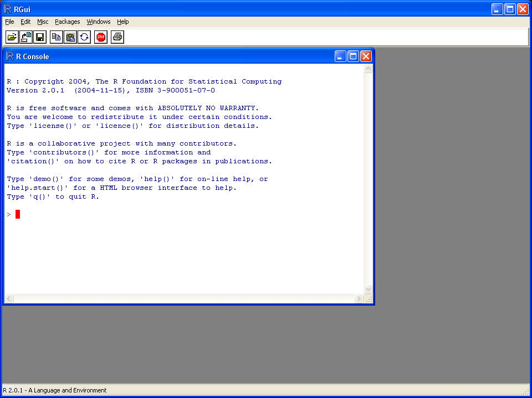Image resolution: width=532 pixels, height=398 pixels.
Task: Click the Copy and paste arrows icon
Action: (84, 37)
